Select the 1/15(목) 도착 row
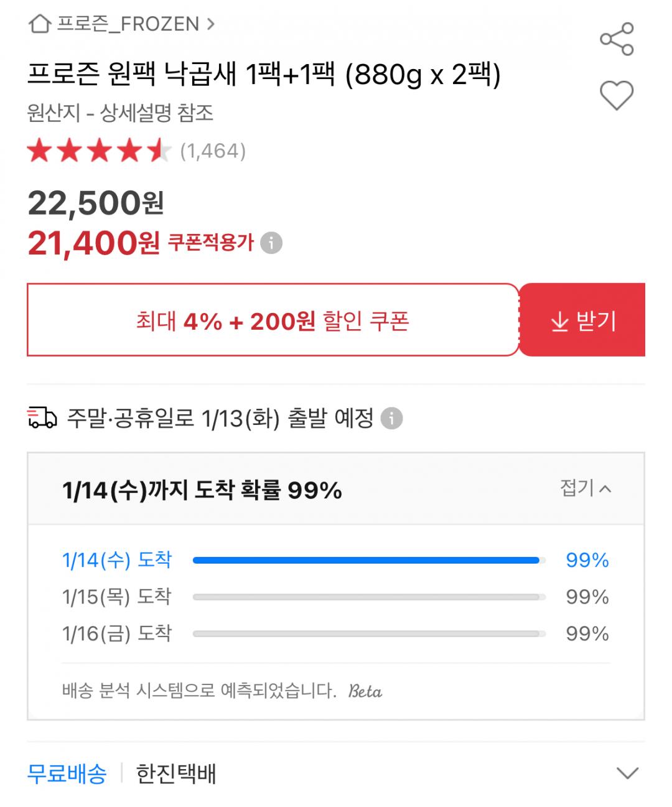Screen dimensions: 672x807 117,597
